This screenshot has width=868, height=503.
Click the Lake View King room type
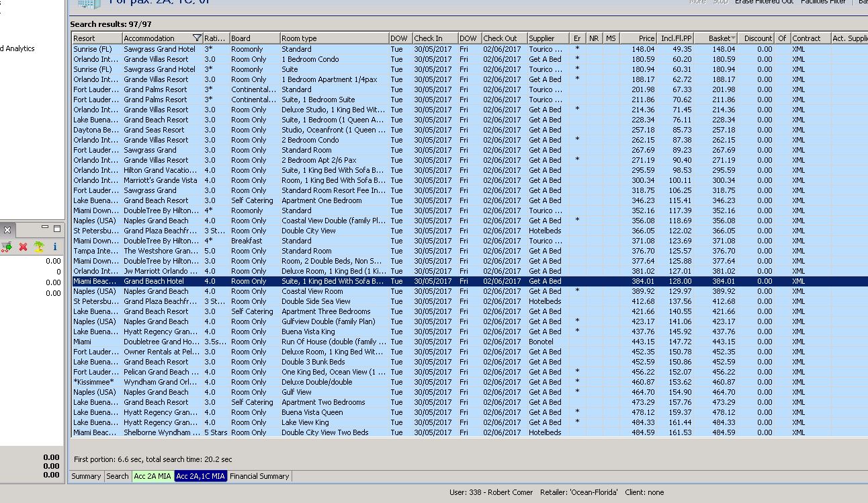(x=334, y=422)
